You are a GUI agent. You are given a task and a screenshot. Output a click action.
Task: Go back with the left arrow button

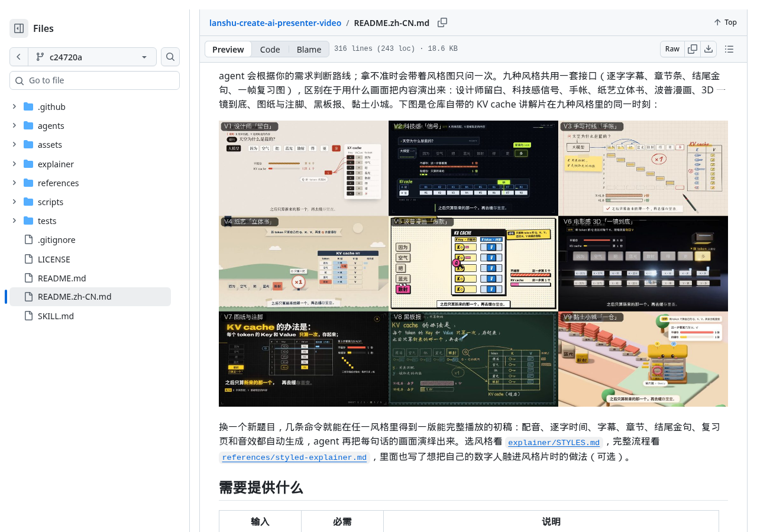pyautogui.click(x=19, y=57)
